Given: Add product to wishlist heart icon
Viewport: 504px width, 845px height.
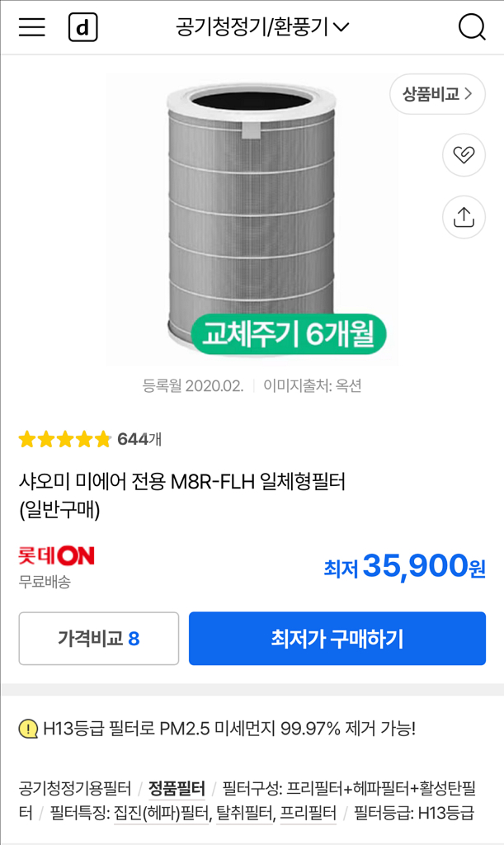Looking at the screenshot, I should [464, 154].
